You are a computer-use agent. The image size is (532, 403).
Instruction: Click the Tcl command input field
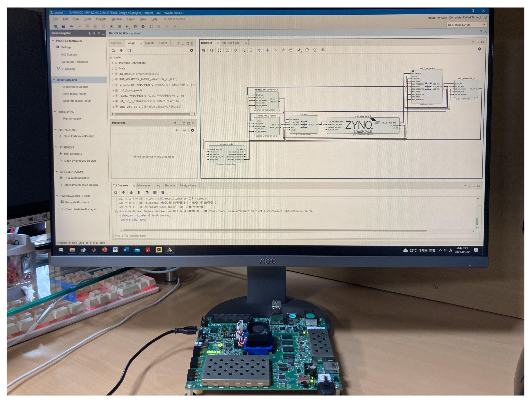tap(296, 236)
